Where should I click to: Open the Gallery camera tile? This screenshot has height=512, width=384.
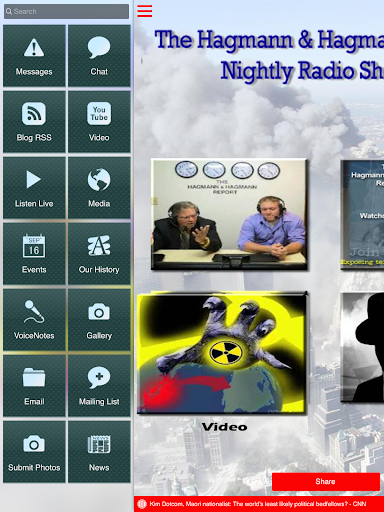click(x=99, y=320)
